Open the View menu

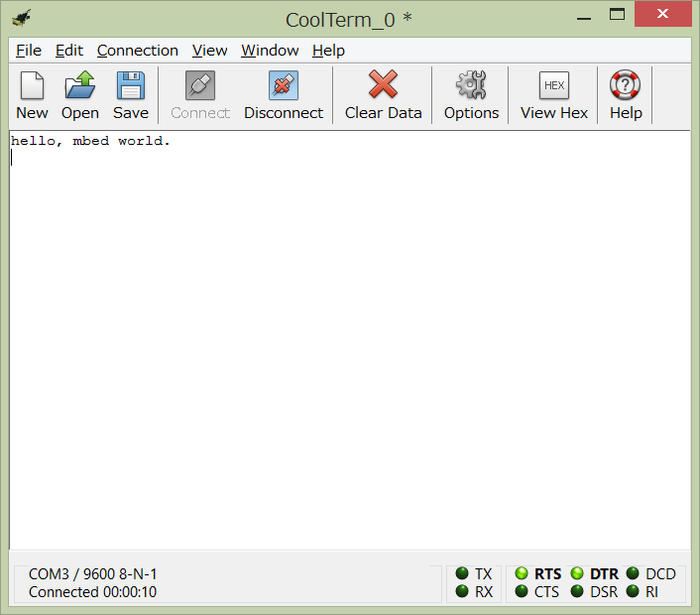(x=209, y=51)
